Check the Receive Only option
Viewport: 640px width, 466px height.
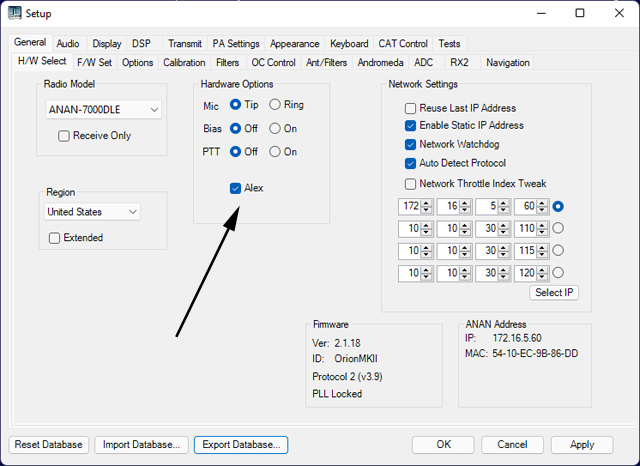(x=64, y=136)
